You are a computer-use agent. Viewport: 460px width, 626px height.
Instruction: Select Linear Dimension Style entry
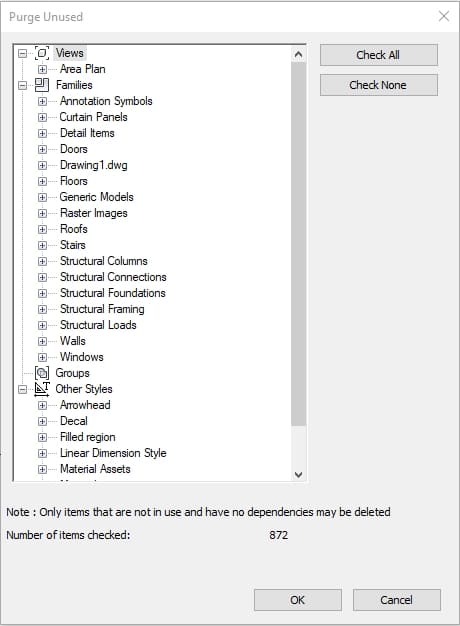(113, 453)
